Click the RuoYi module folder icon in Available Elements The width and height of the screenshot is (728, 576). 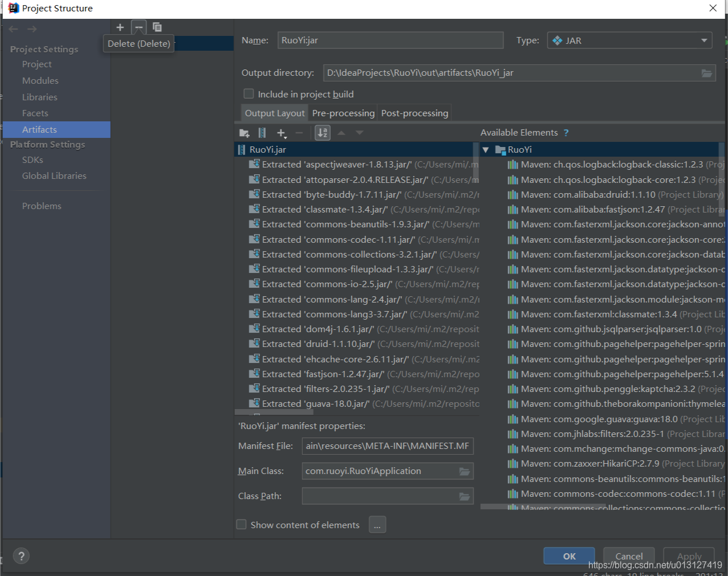point(501,150)
